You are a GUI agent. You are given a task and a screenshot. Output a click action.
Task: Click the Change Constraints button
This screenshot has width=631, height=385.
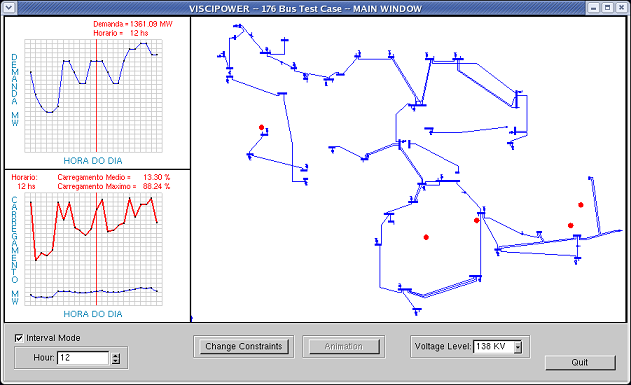244,346
